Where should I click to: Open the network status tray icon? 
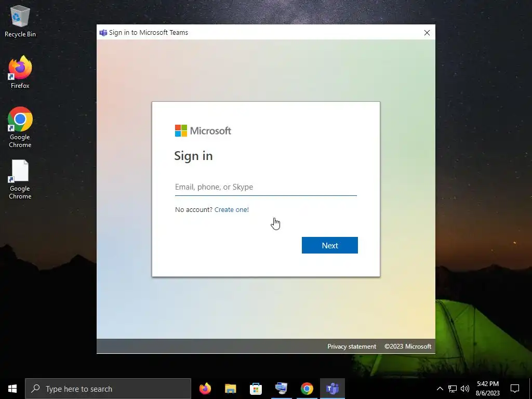pyautogui.click(x=453, y=389)
